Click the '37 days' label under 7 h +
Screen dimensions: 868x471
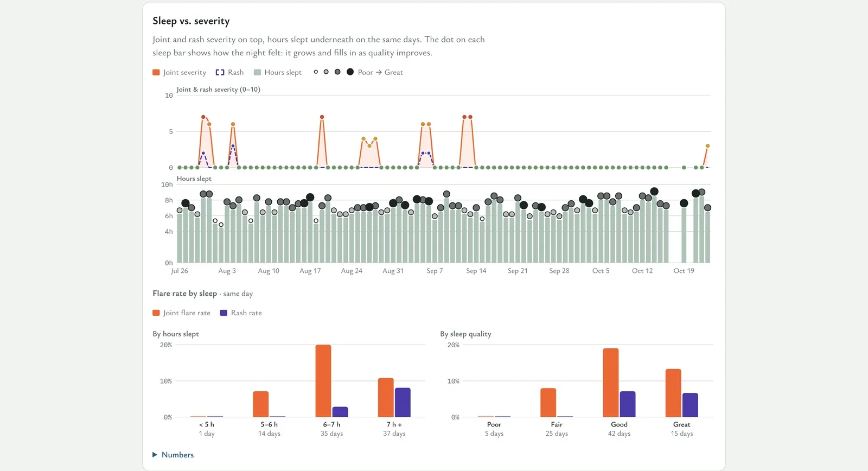tap(394, 434)
